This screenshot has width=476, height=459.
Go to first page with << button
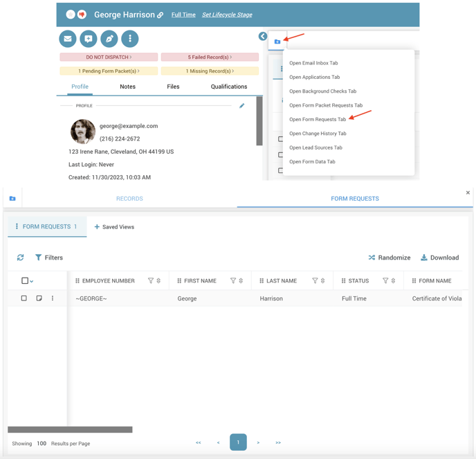click(199, 442)
